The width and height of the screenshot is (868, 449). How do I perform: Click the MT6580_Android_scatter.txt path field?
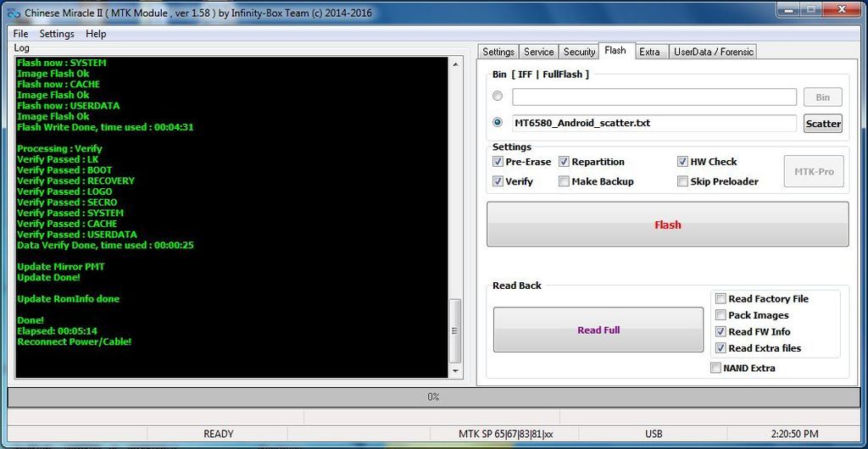[654, 124]
